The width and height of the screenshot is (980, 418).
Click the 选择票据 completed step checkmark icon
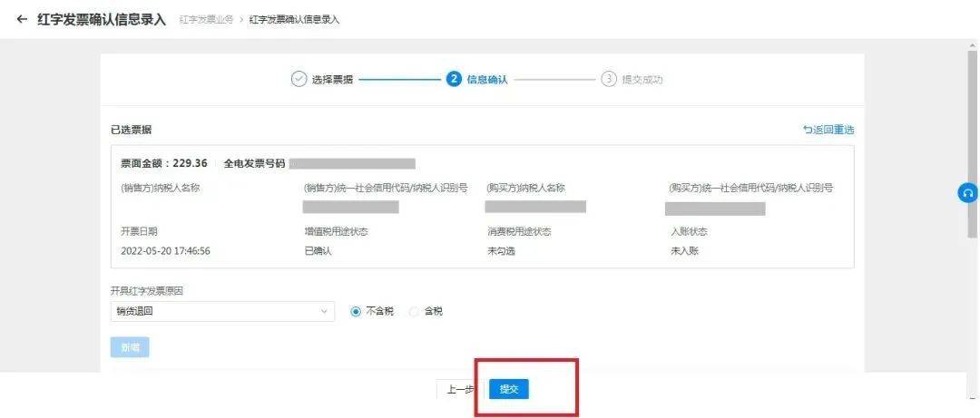tap(299, 80)
